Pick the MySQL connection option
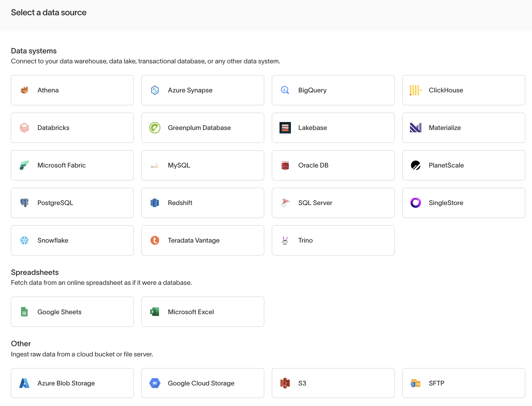The height and width of the screenshot is (406, 532). click(x=202, y=165)
